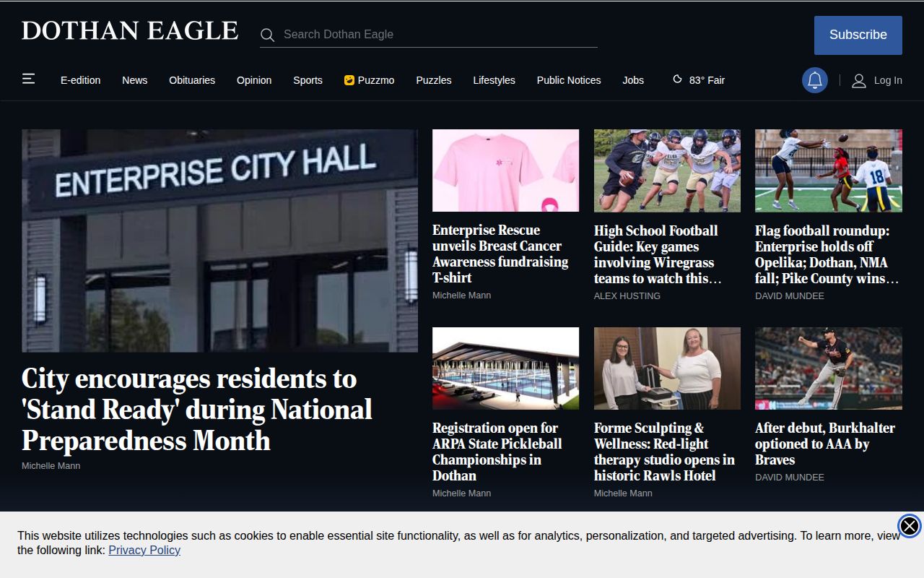Open the two women studio thumbnail
This screenshot has width=924, height=578.
[667, 368]
